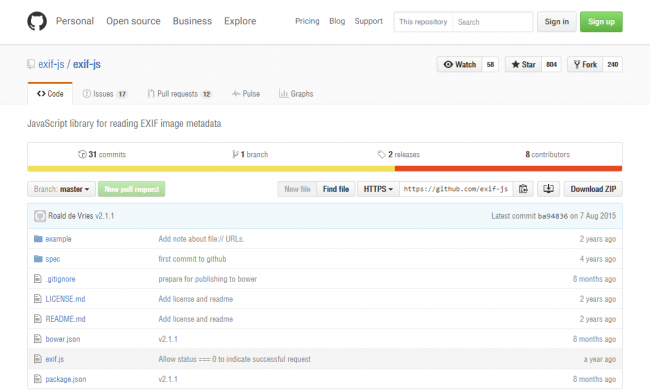Click the Download ZIP button
Viewport: 650px width, 391px height.
pos(593,189)
